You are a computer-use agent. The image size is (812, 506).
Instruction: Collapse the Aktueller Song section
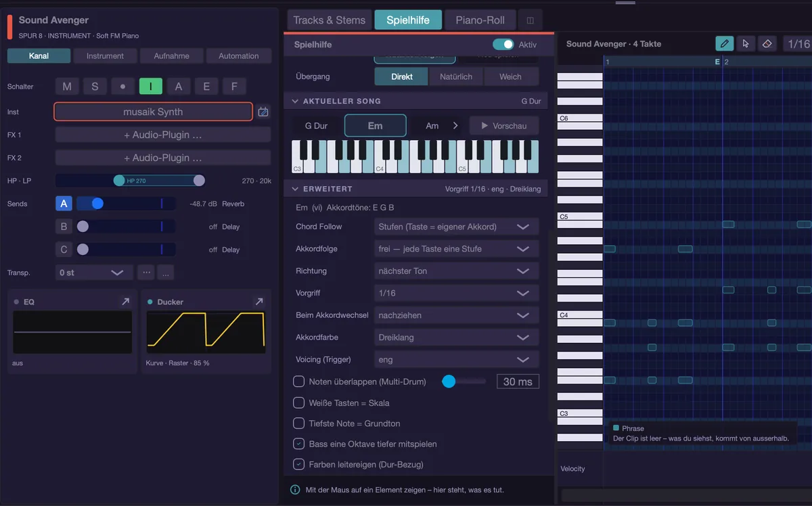pos(295,101)
